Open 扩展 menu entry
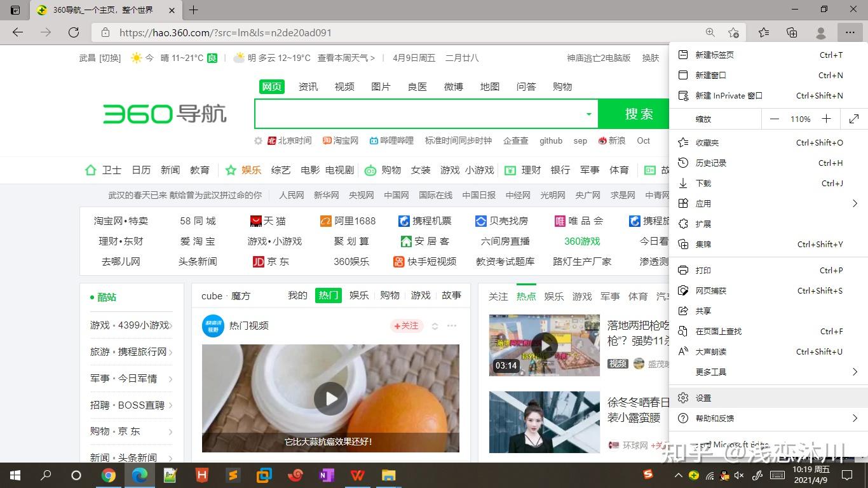Viewport: 868px width, 488px height. [x=769, y=224]
